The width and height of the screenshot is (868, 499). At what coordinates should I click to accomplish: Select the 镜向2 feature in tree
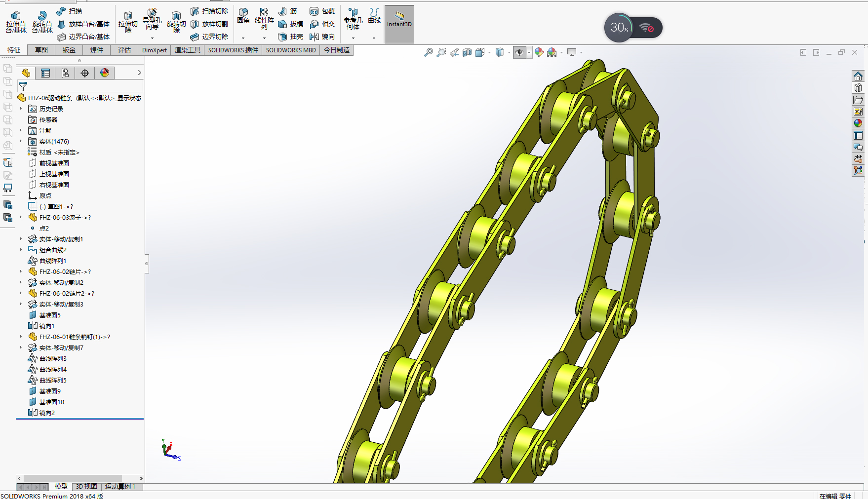click(41, 413)
